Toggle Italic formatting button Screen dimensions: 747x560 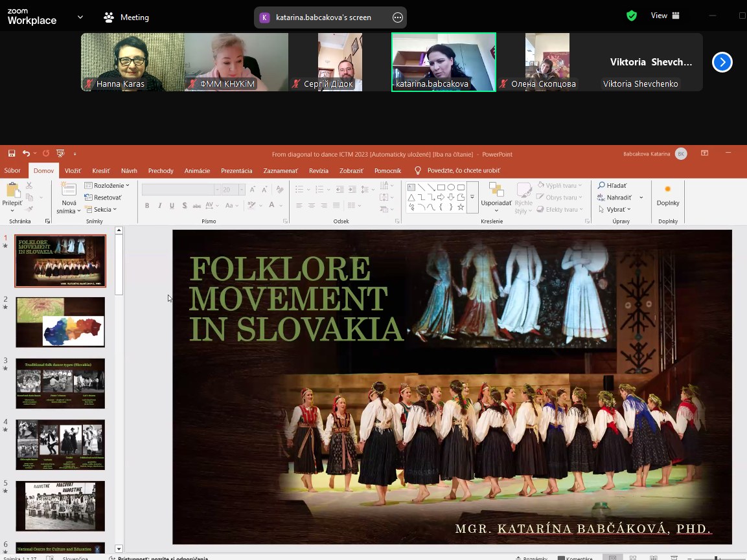[x=159, y=206]
